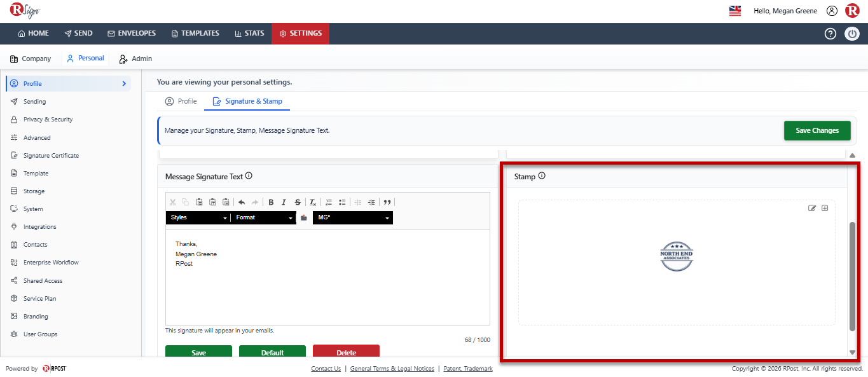Click the Redo arrow in editor toolbar
868x377 pixels.
[x=255, y=202]
